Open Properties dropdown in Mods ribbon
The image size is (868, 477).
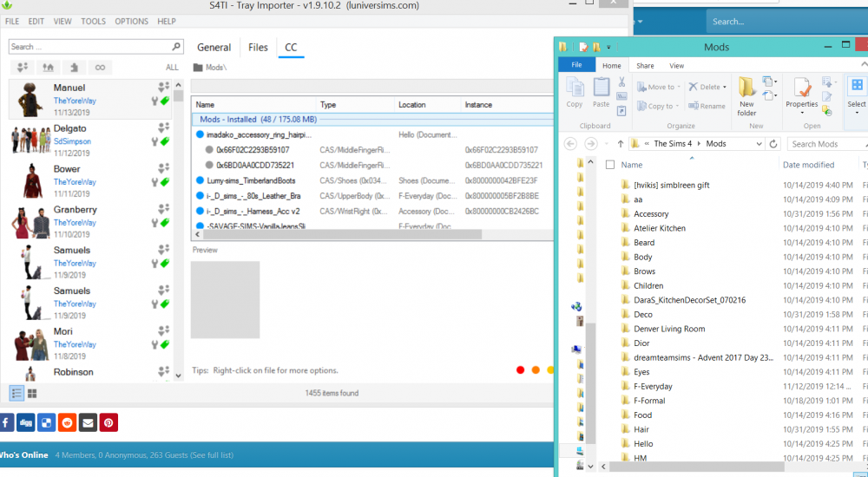click(x=801, y=113)
